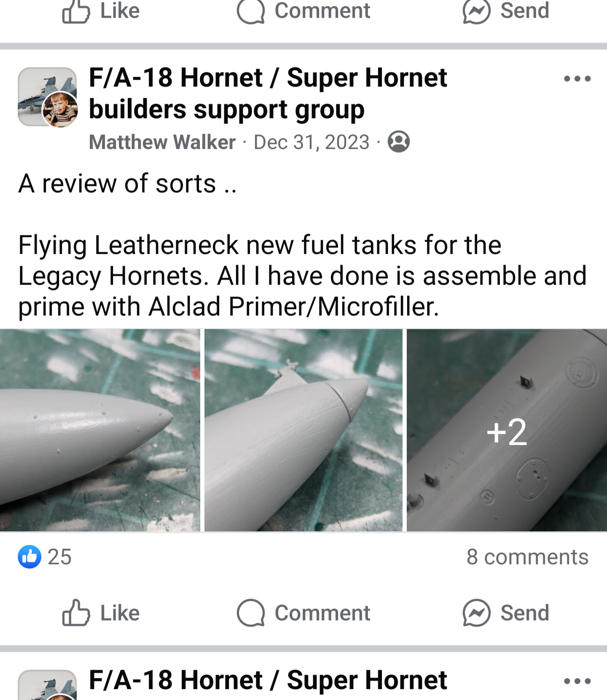Comment on the fuel tanks review post
Viewport: 607px width, 700px height.
coord(303,613)
